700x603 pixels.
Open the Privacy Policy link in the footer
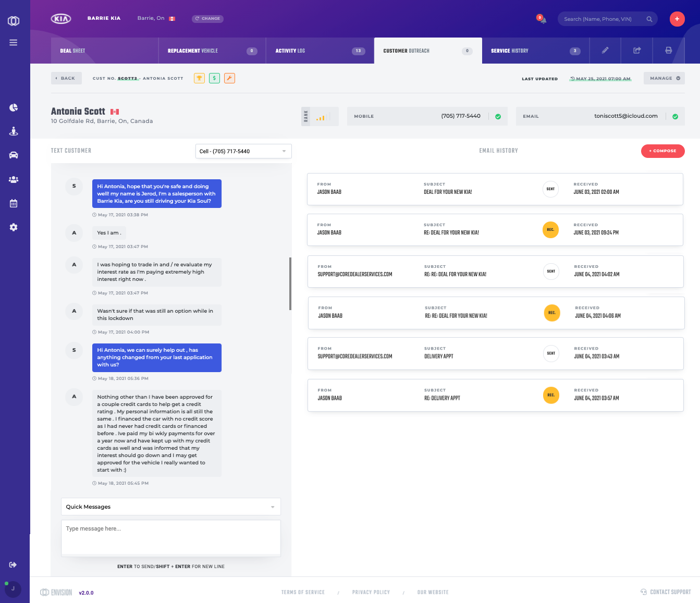click(x=371, y=592)
